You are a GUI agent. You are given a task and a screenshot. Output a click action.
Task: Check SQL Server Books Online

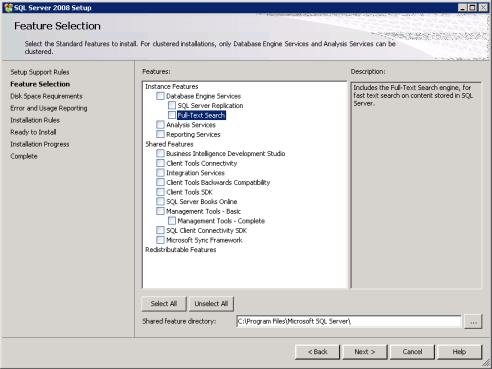pyautogui.click(x=160, y=201)
